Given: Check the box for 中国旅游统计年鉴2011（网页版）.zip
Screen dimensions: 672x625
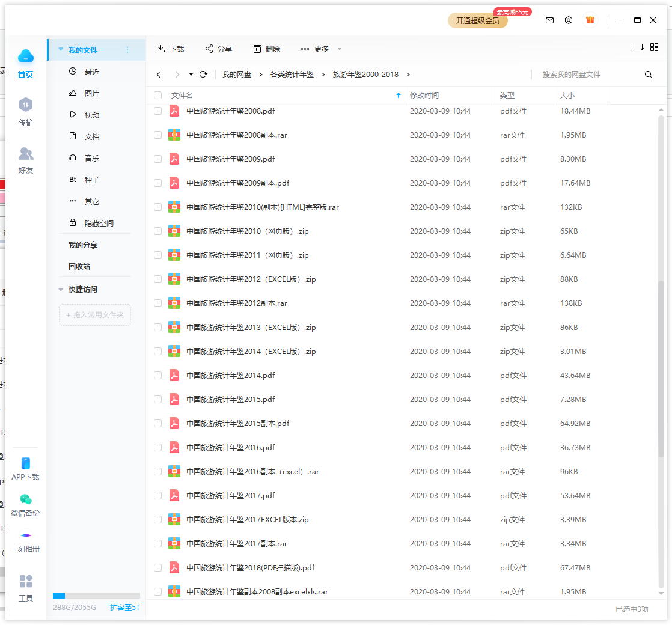Looking at the screenshot, I should (157, 255).
